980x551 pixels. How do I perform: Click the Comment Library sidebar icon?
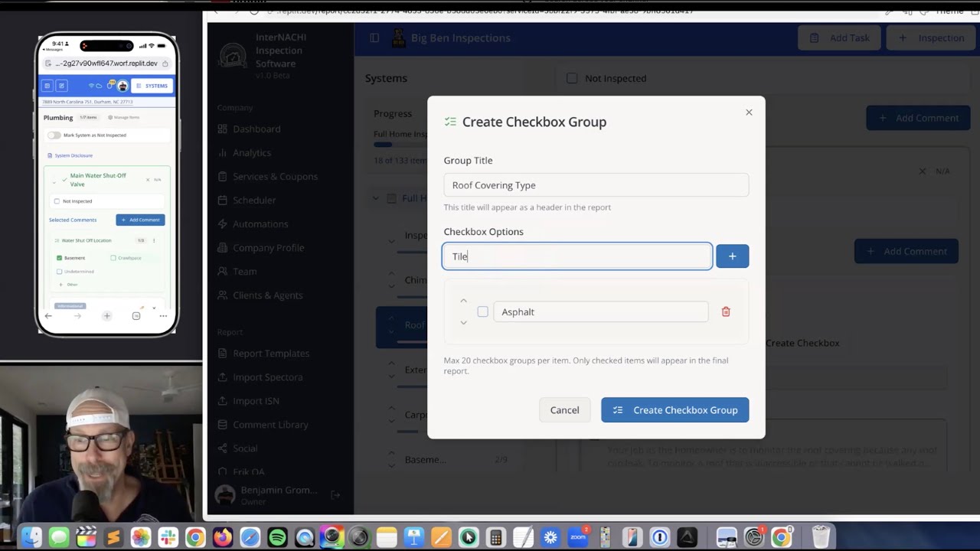(223, 425)
